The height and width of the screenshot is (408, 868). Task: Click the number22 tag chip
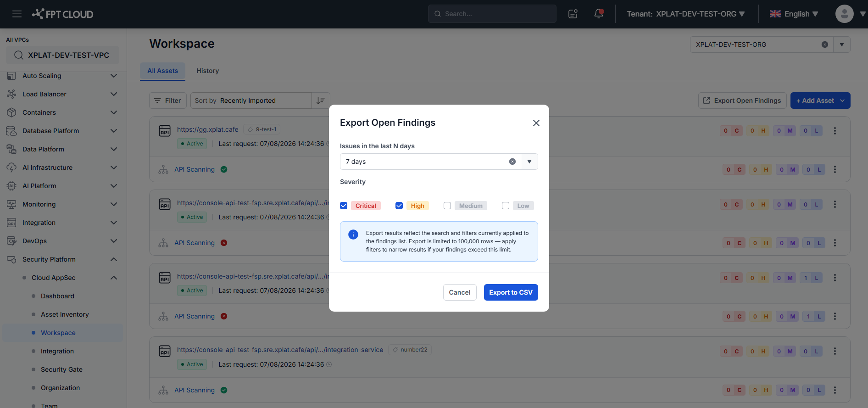point(410,350)
